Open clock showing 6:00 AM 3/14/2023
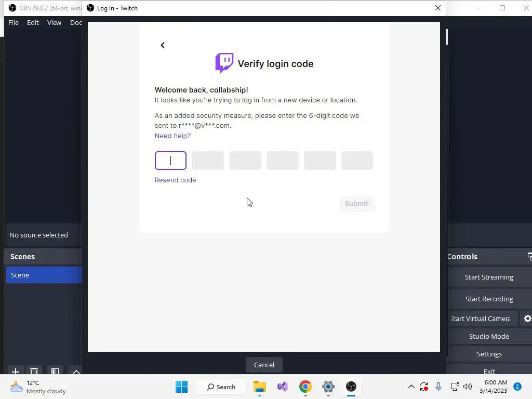This screenshot has height=399, width=532. pos(494,387)
